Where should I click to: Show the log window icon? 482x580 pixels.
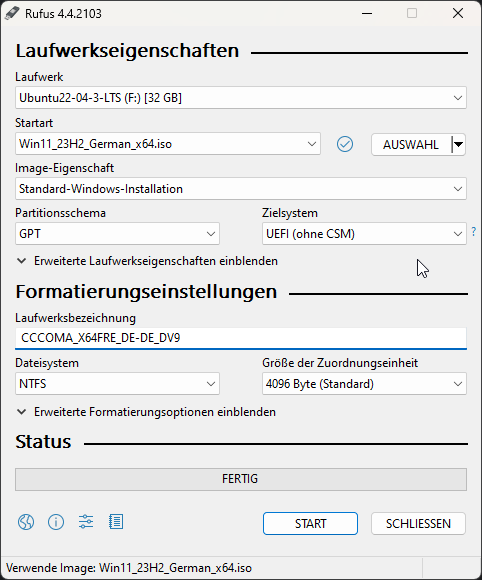coord(116,522)
